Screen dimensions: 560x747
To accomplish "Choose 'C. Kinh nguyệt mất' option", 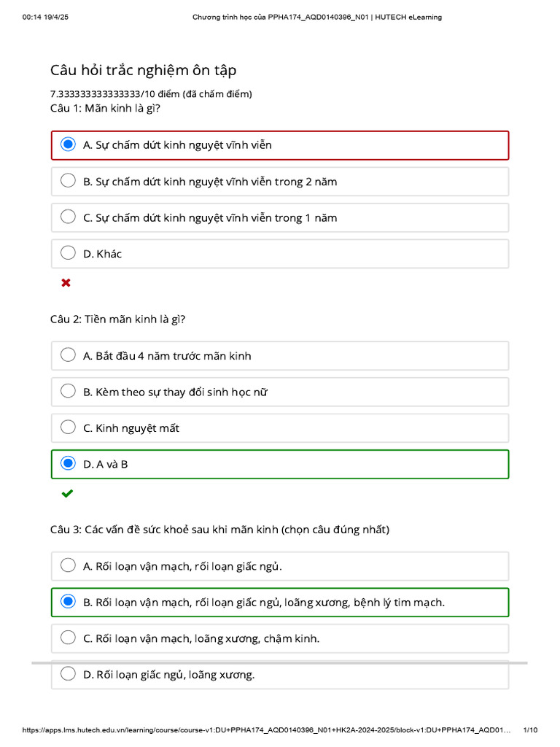I will [280, 428].
